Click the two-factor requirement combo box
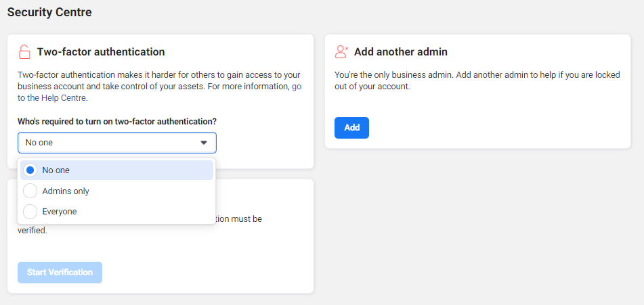Viewport: 644px width, 305px height. 108,143
